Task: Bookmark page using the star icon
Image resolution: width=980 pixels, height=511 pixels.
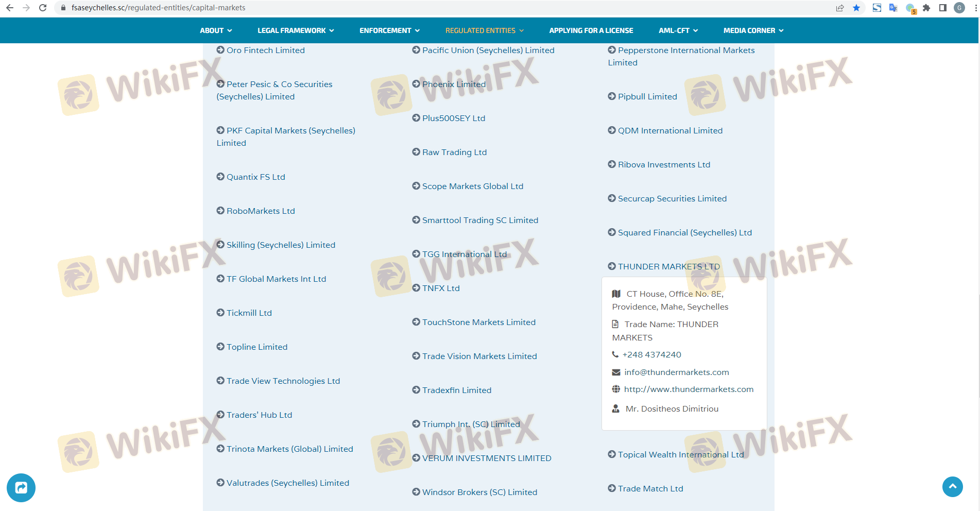Action: [856, 8]
